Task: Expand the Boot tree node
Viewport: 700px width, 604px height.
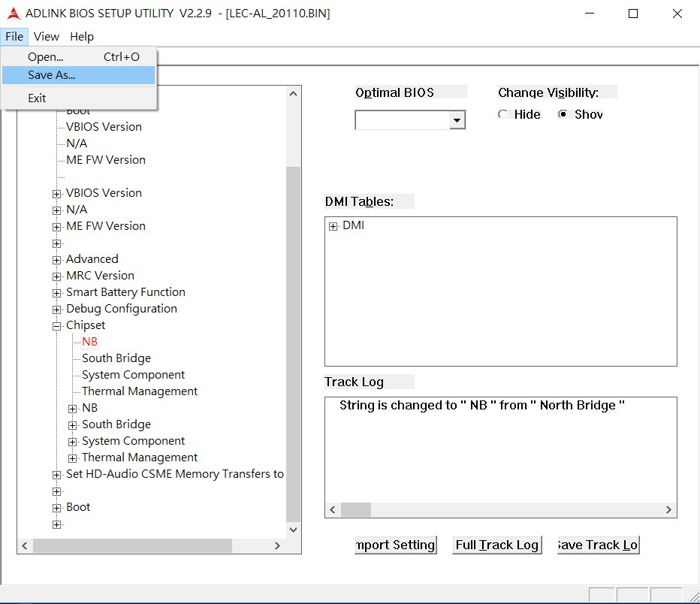Action: tap(56, 508)
